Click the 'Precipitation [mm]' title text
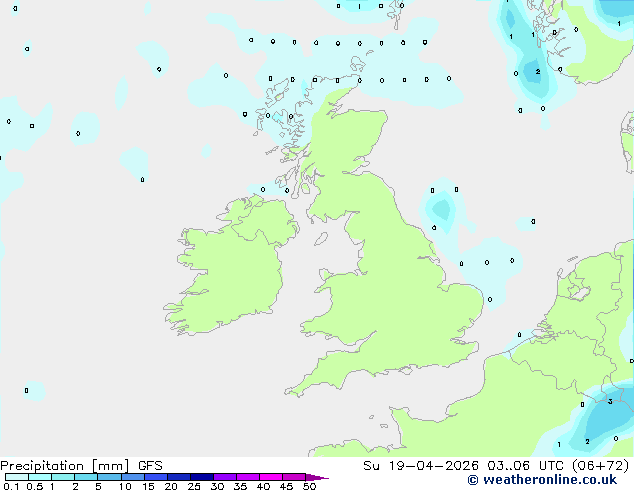The image size is (634, 490). [x=65, y=465]
